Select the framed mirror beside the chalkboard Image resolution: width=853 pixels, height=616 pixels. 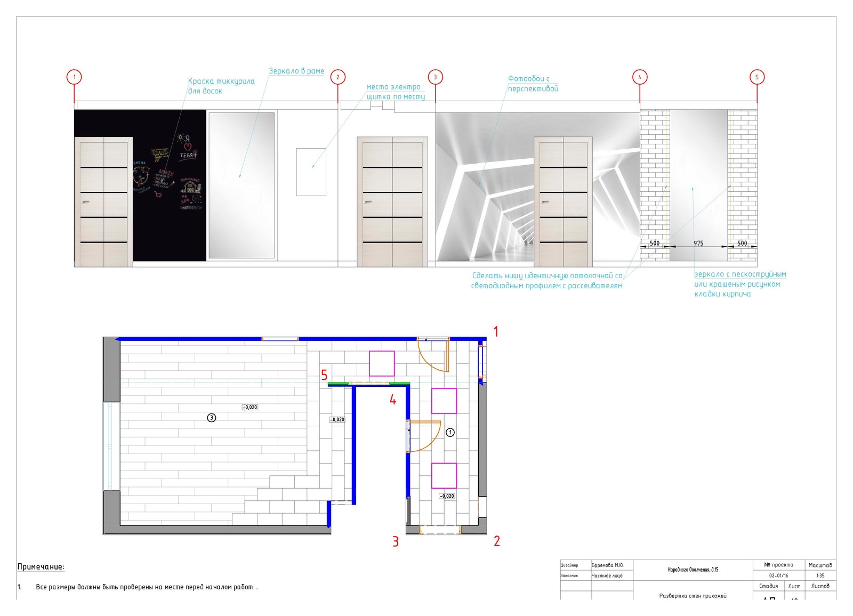tap(242, 185)
